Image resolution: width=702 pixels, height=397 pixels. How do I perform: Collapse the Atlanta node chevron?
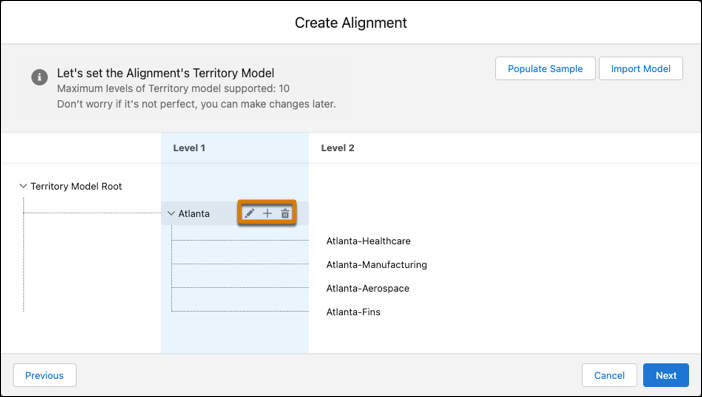click(x=171, y=213)
